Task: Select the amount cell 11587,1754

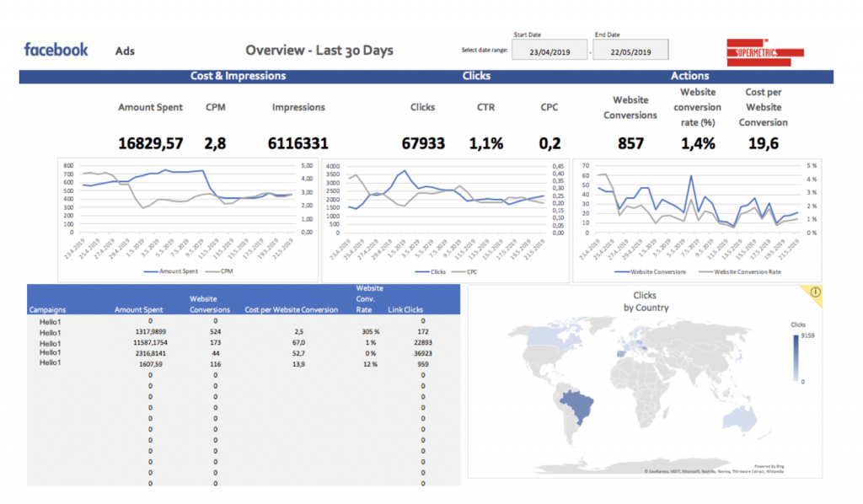Action: 150,342
